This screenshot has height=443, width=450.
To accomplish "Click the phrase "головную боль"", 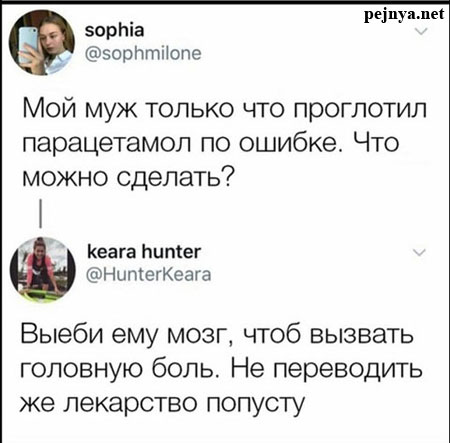I will point(120,369).
